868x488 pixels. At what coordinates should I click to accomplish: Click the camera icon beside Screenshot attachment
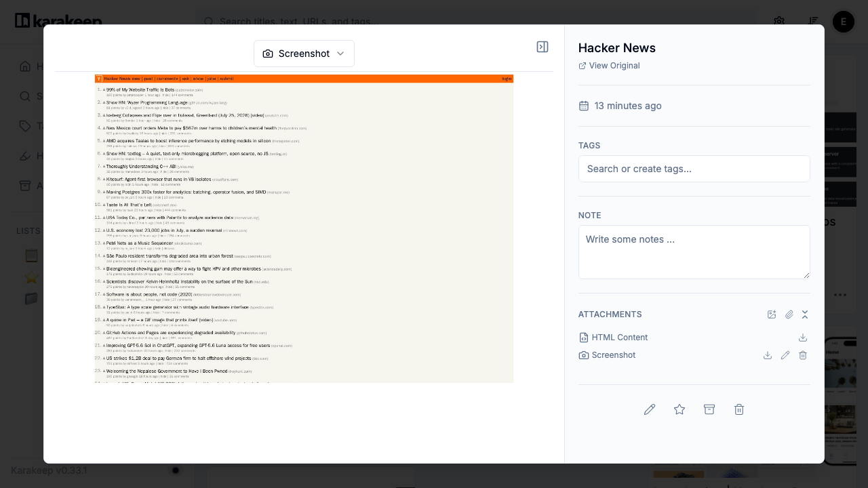click(584, 355)
